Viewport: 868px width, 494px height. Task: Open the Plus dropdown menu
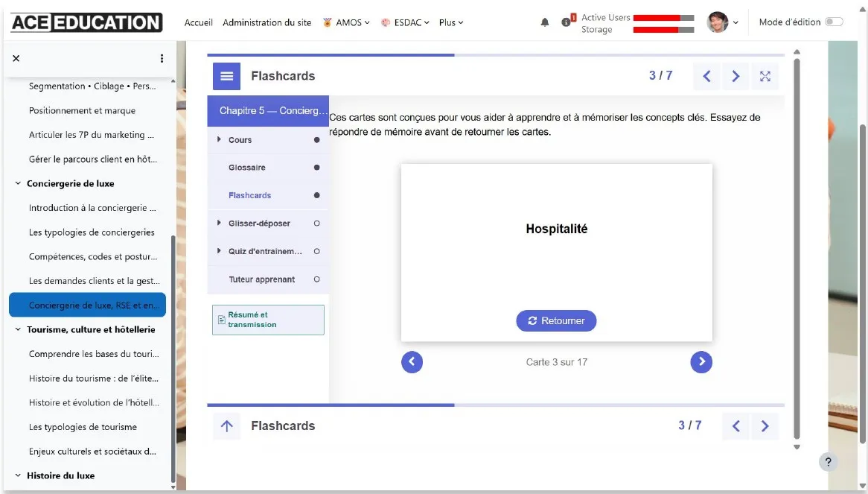(451, 22)
